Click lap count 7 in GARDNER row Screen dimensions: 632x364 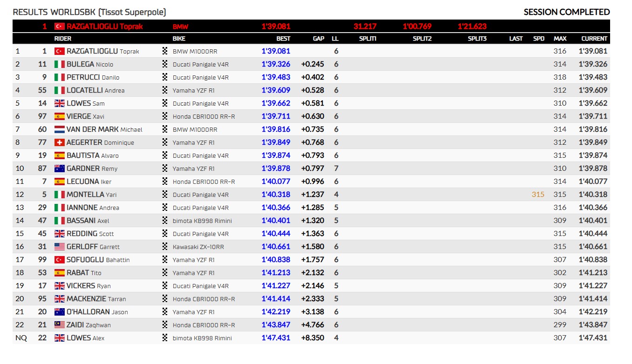point(336,169)
